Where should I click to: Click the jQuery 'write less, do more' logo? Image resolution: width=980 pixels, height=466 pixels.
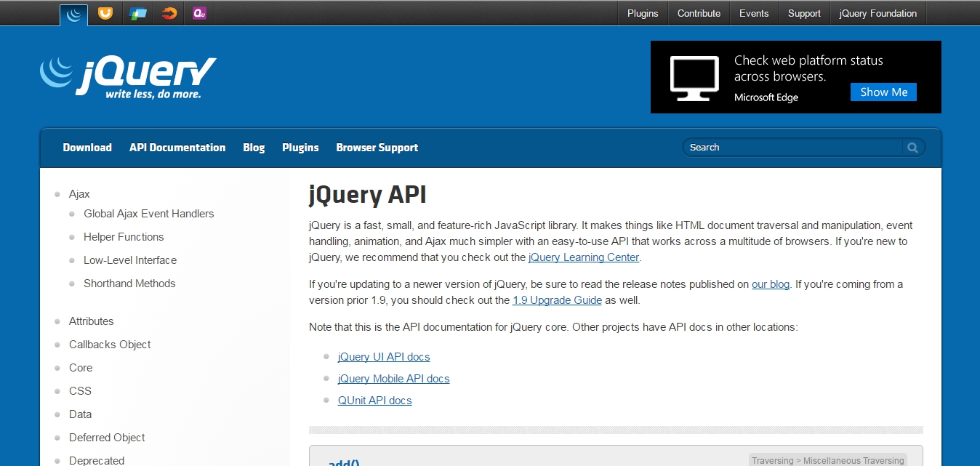(127, 76)
